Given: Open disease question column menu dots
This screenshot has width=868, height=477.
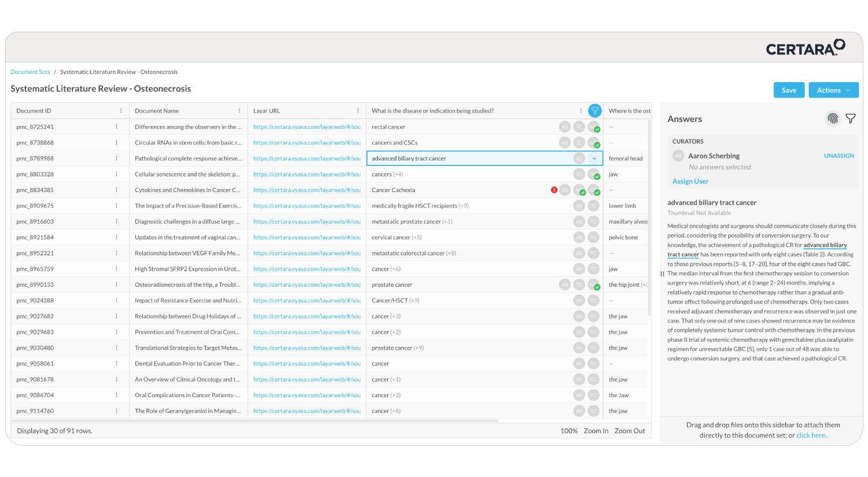Looking at the screenshot, I should [x=581, y=110].
